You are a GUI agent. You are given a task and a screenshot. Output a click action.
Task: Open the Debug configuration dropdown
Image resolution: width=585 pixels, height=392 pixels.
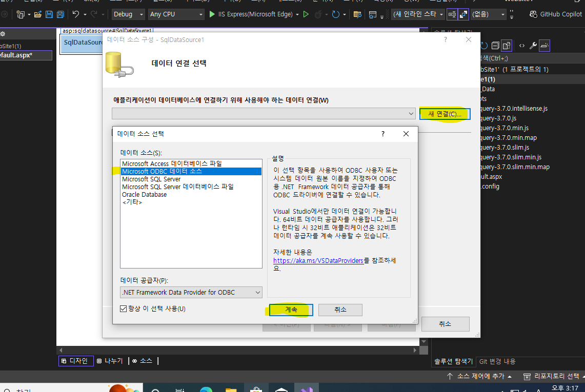pyautogui.click(x=128, y=14)
